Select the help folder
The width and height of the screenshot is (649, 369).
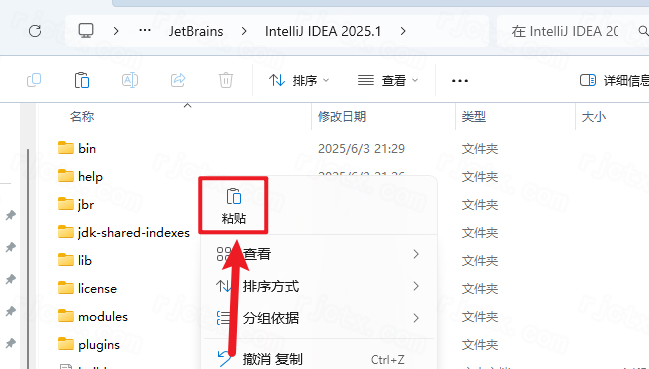[x=90, y=177]
